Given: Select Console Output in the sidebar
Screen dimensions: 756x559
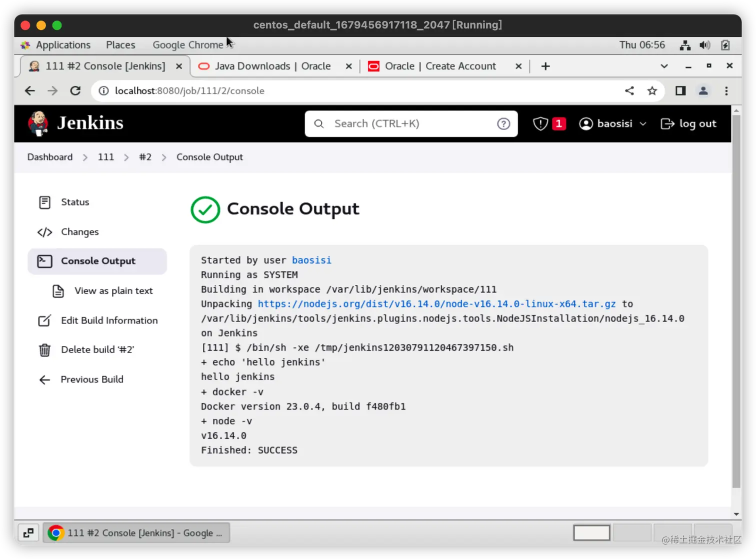Looking at the screenshot, I should tap(97, 261).
